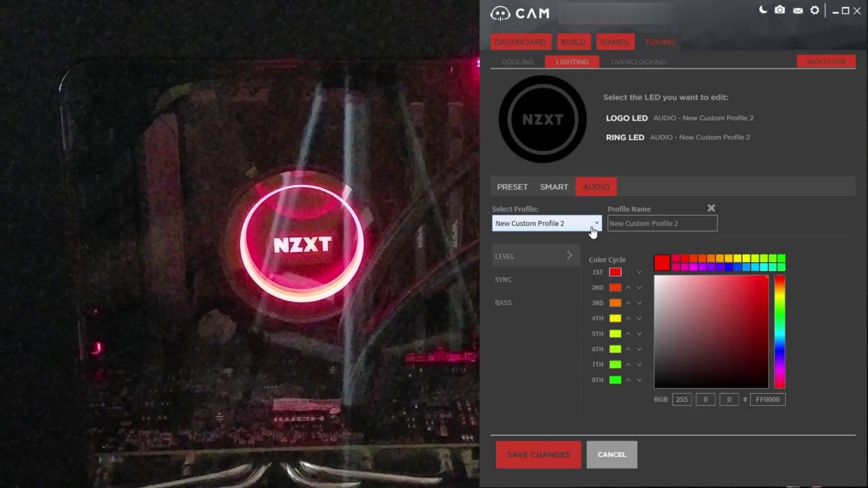This screenshot has width=868, height=488.
Task: Take a screenshot with the camera icon
Action: click(780, 10)
